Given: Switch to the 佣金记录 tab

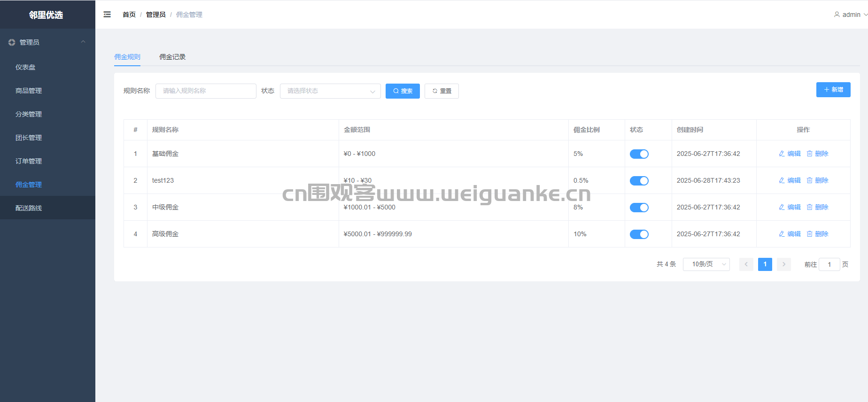Looking at the screenshot, I should (x=172, y=57).
